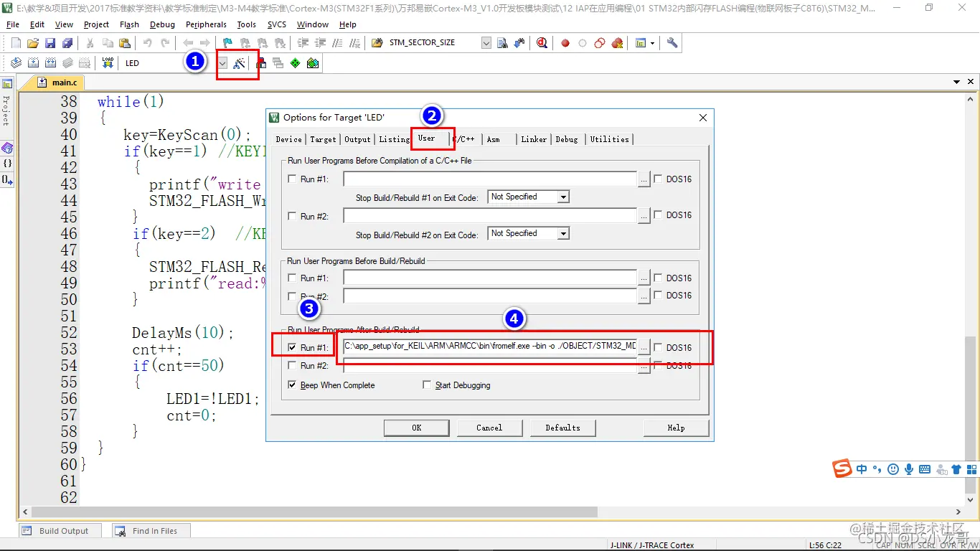Browse for before-compile Run #1 program

[644, 179]
